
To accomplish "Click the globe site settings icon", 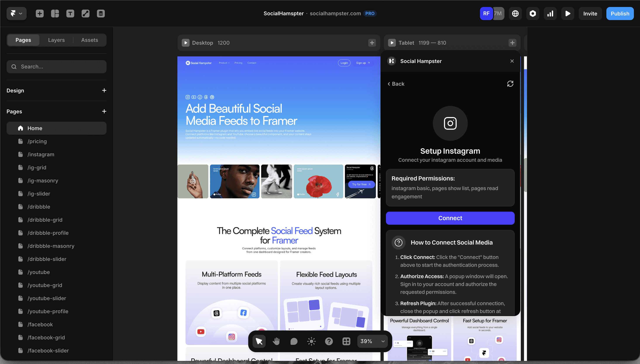I will point(515,14).
